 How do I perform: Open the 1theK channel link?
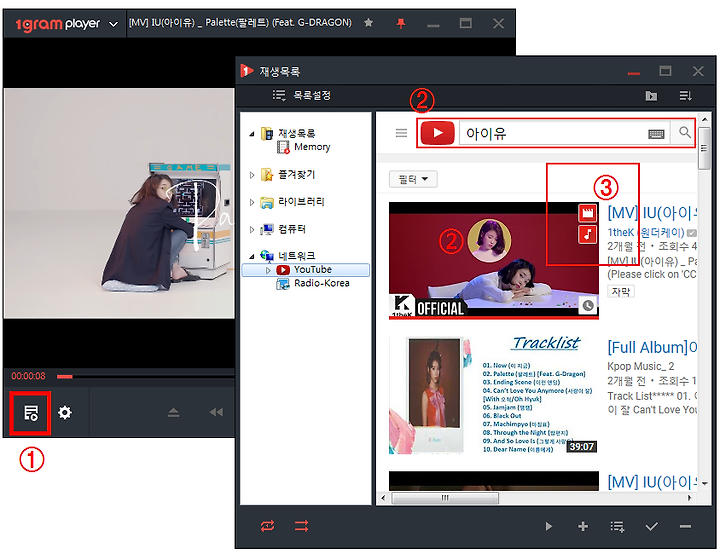coord(646,233)
